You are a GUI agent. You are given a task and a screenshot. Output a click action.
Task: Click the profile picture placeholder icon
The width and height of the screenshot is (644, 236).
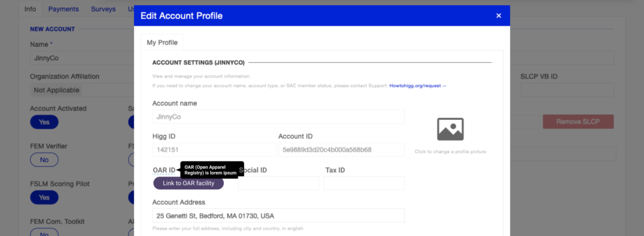pyautogui.click(x=450, y=129)
